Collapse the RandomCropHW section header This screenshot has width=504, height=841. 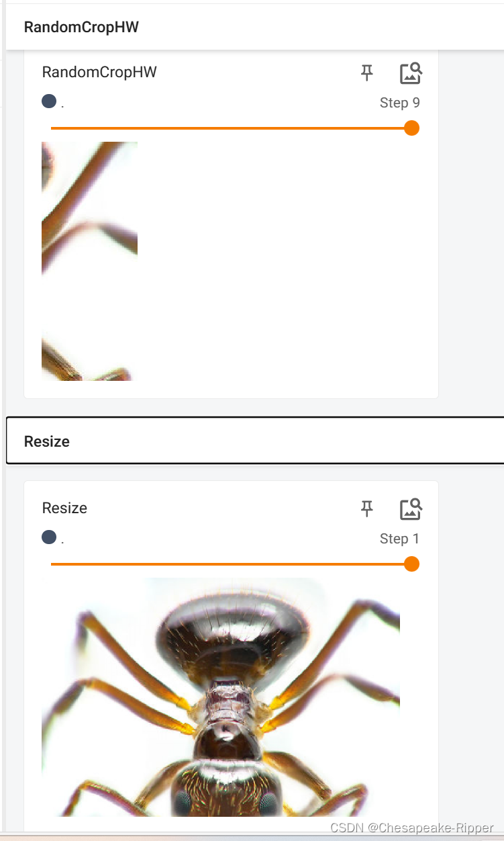point(254,27)
